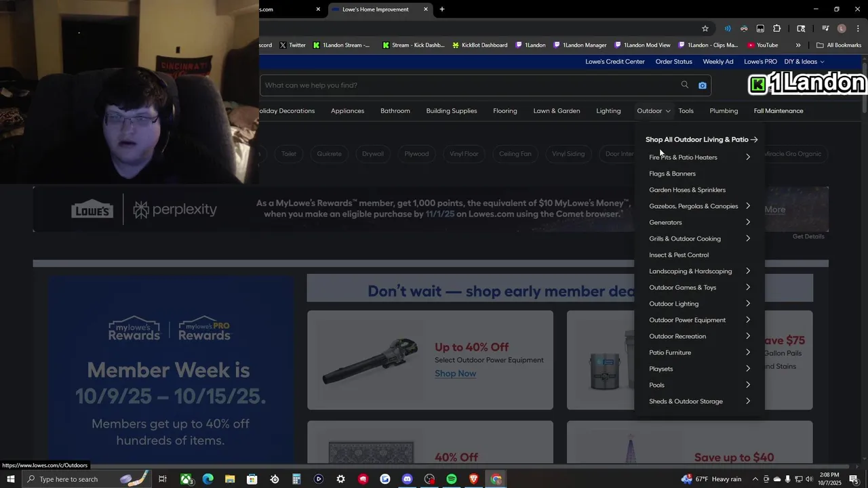Image resolution: width=868 pixels, height=488 pixels.
Task: Open the Fall Maintenance category
Action: [x=778, y=111]
